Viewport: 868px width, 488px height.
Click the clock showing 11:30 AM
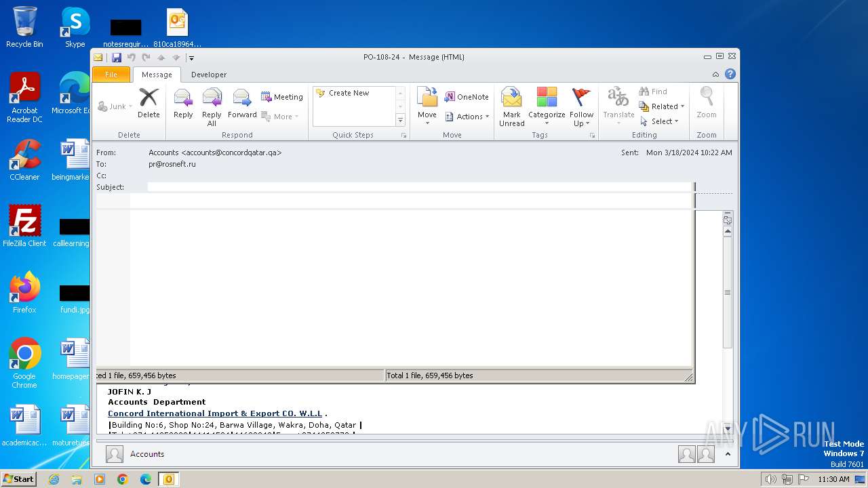pos(833,479)
